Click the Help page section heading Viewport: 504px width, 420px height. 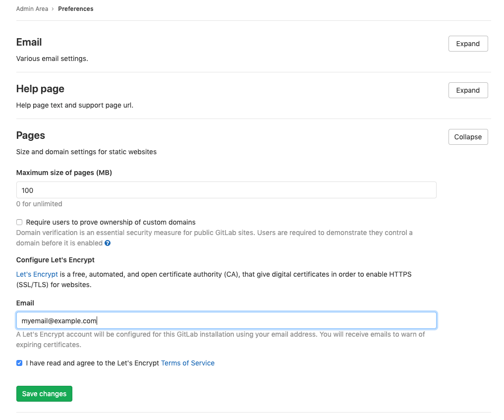(x=40, y=89)
